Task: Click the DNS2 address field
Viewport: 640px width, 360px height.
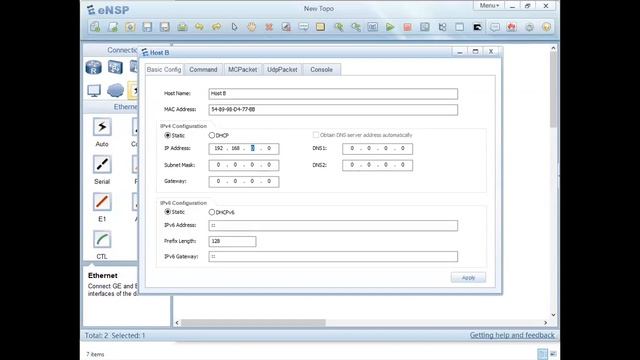Action: (x=377, y=165)
